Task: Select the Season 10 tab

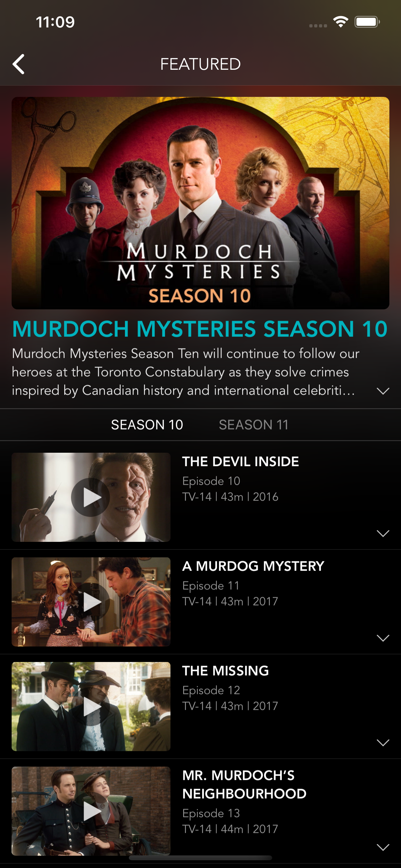Action: (147, 425)
